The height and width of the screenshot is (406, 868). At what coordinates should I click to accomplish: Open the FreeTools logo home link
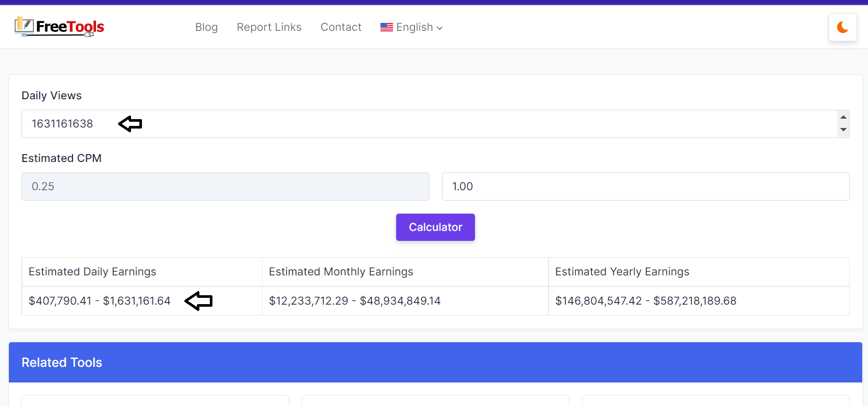[60, 27]
